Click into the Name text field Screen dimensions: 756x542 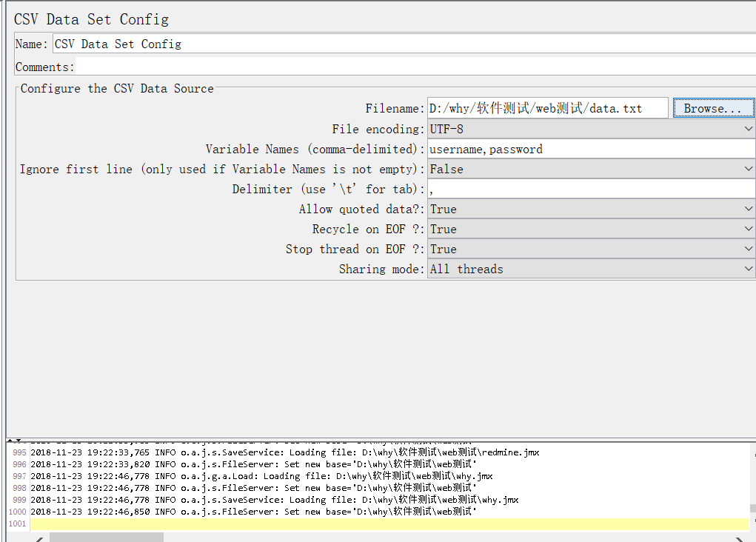(x=404, y=44)
